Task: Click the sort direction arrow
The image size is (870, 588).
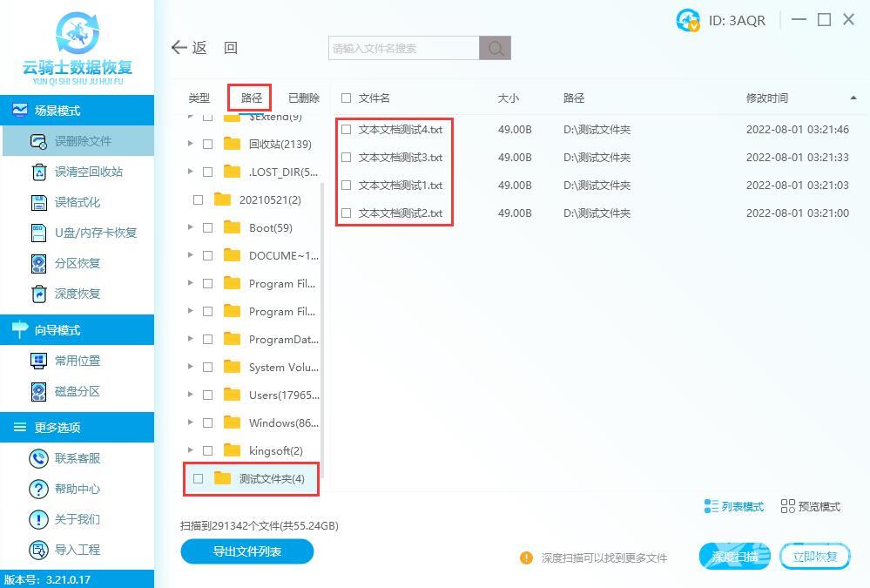Action: click(x=853, y=98)
